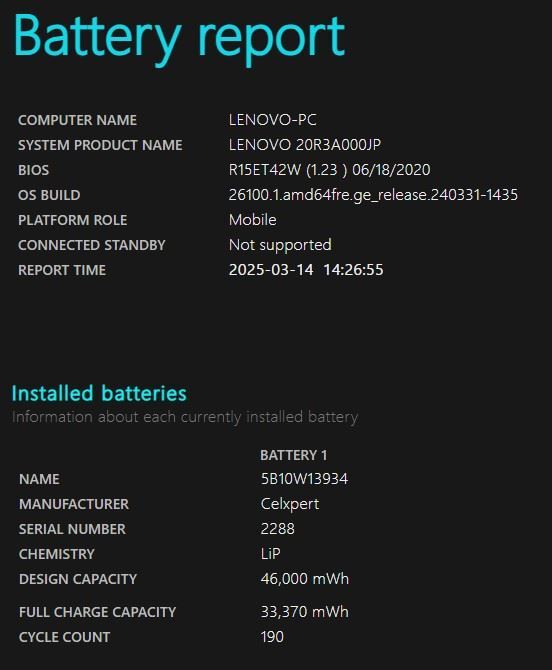Viewport: 552px width, 670px height.
Task: Click the SYSTEM PRODUCT NAME label
Action: (x=100, y=145)
